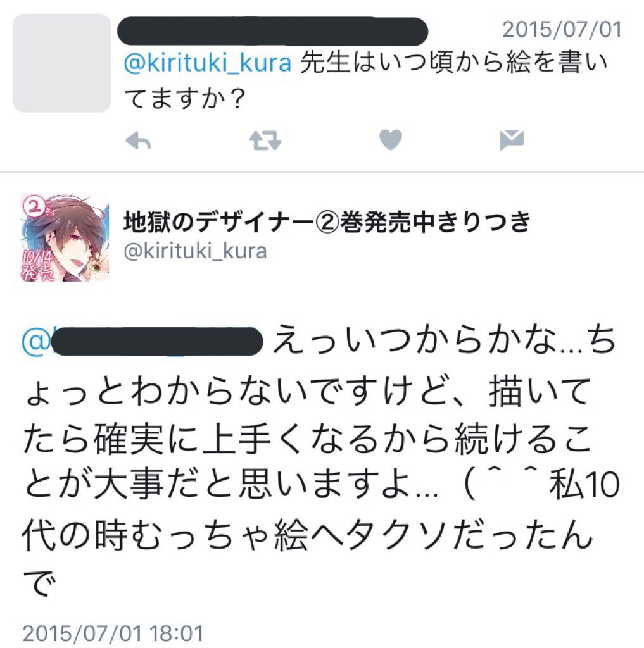This screenshot has width=644, height=648.
Task: Open kirituki_kura's anime avatar
Action: point(65,237)
